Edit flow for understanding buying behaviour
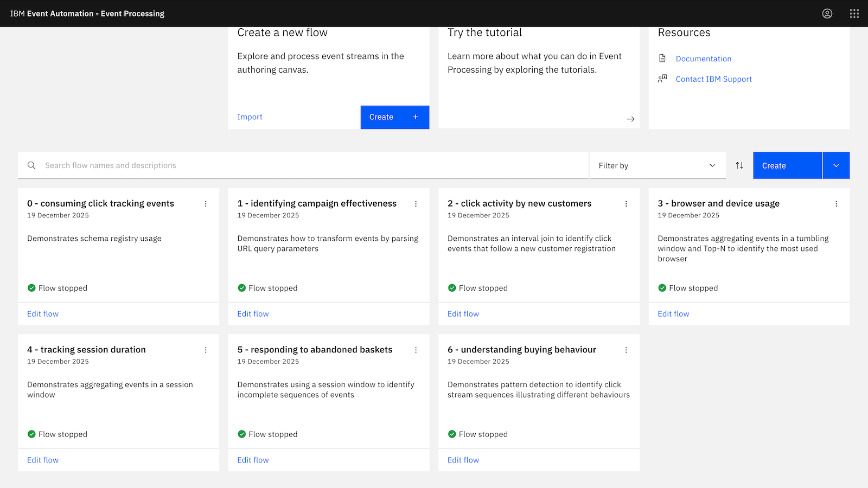Image resolution: width=868 pixels, height=488 pixels. pyautogui.click(x=463, y=460)
